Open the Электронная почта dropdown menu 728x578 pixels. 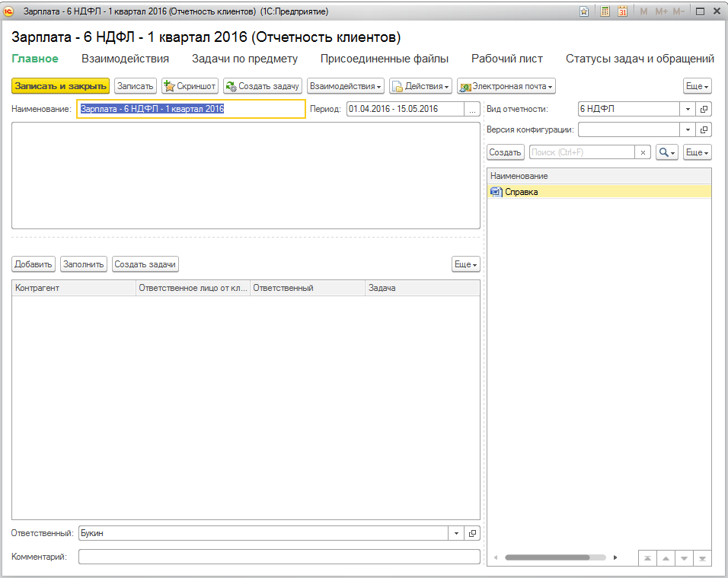[x=506, y=86]
